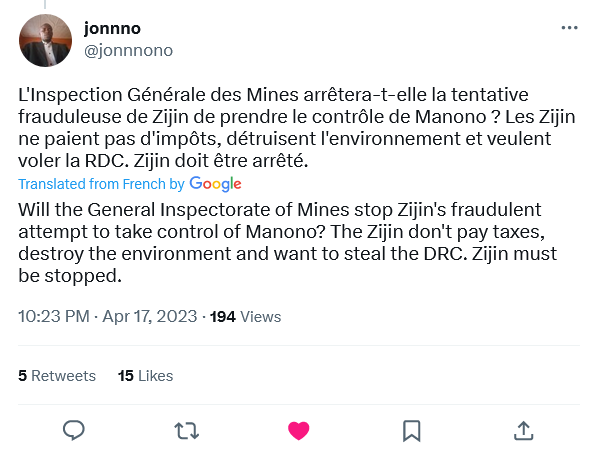Click the number 15 before Likes
598x456 pixels.
pyautogui.click(x=125, y=376)
